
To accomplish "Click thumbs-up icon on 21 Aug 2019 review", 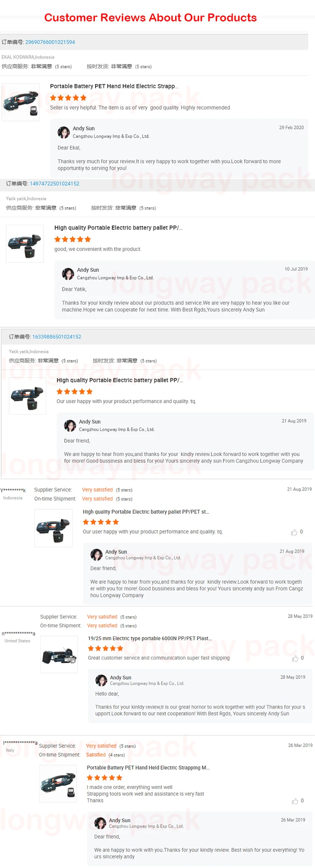I will tap(294, 532).
